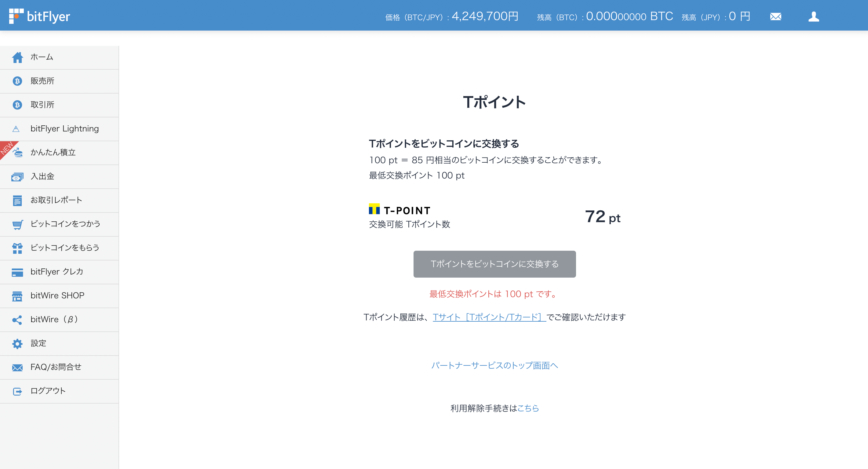
Task: Click the 72 pt point balance
Action: [603, 217]
